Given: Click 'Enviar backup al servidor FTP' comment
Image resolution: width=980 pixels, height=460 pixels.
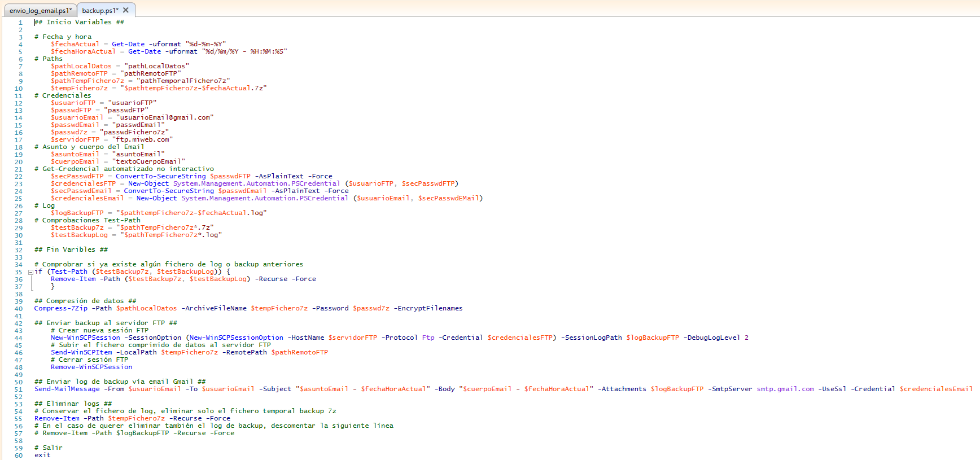Looking at the screenshot, I should pyautogui.click(x=106, y=323).
